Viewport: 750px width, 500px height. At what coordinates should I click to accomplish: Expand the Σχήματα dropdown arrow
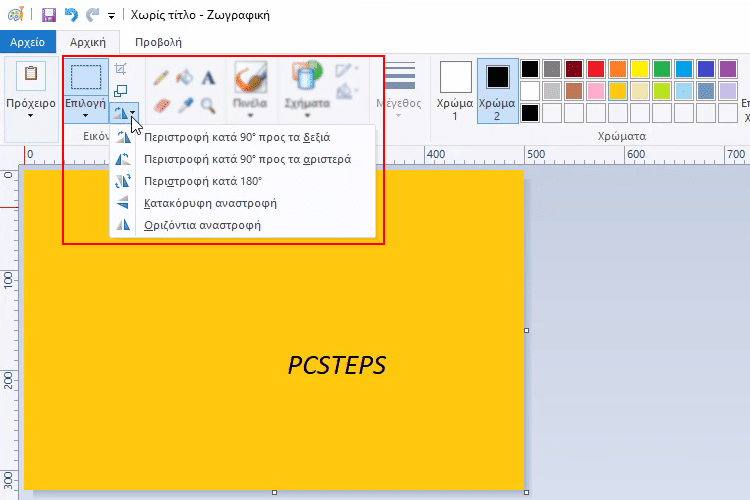pos(307,115)
